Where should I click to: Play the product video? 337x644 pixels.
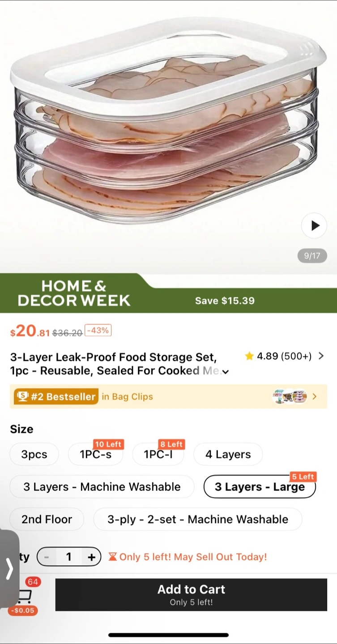[x=314, y=225]
